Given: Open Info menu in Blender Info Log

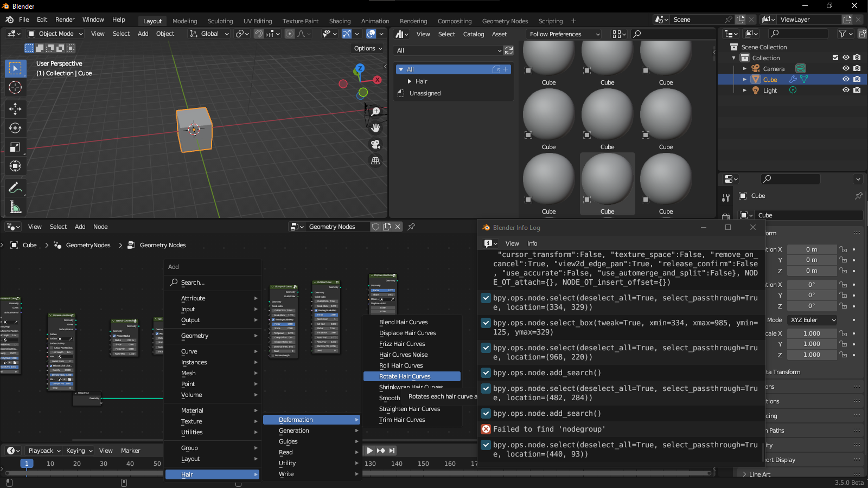Looking at the screenshot, I should (532, 243).
